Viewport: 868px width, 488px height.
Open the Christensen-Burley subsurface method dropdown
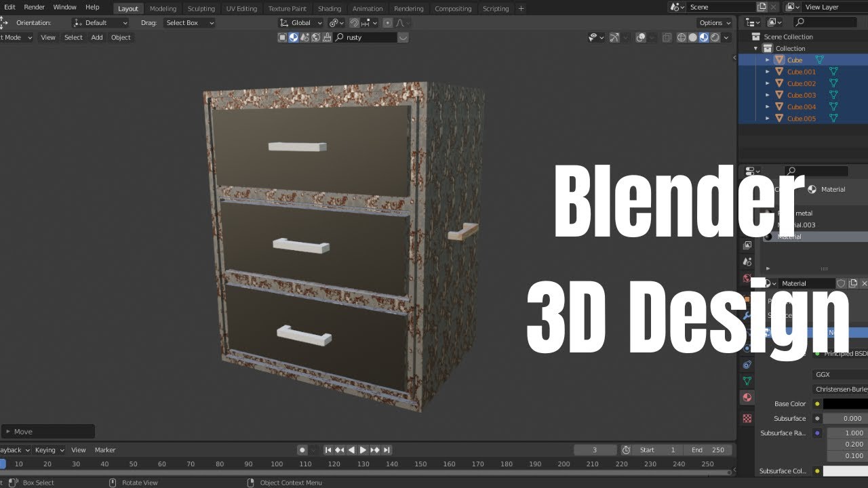click(840, 389)
